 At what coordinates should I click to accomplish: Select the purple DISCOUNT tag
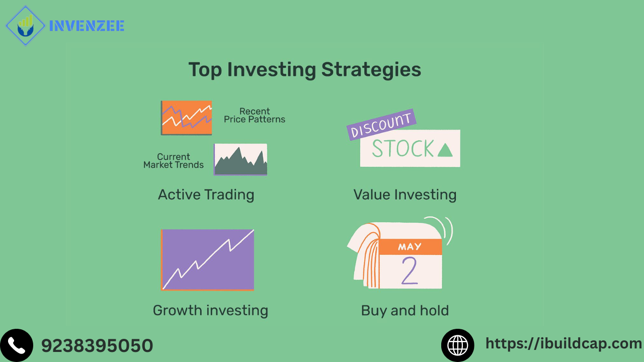click(x=381, y=124)
